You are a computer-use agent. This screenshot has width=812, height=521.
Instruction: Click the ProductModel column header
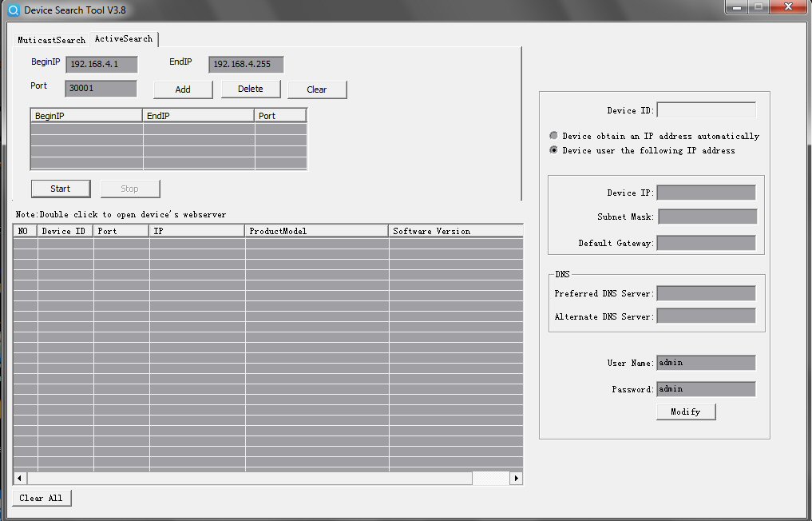[x=316, y=231]
